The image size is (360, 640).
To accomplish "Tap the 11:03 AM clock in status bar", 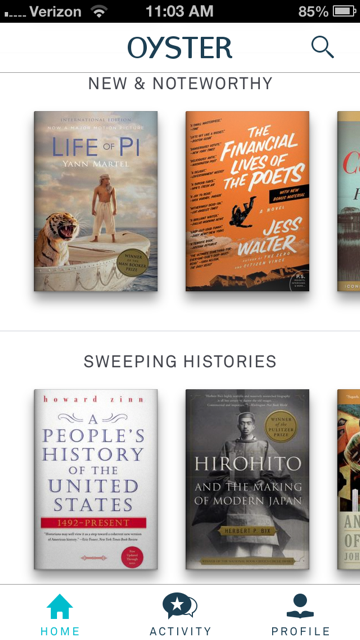I will (x=179, y=11).
